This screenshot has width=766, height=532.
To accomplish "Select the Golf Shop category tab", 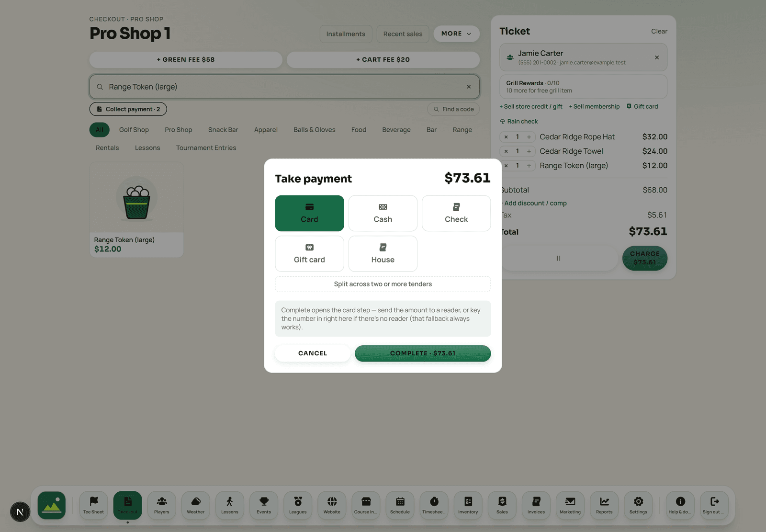I will [134, 130].
